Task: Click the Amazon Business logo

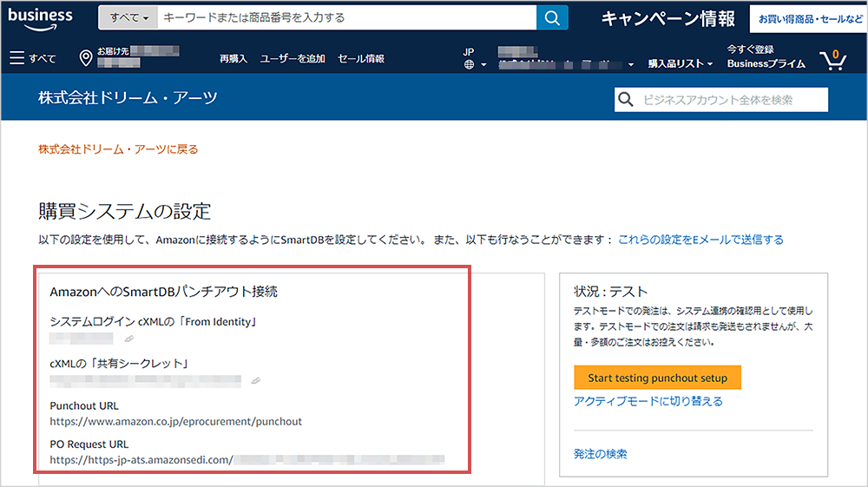Action: (x=40, y=19)
